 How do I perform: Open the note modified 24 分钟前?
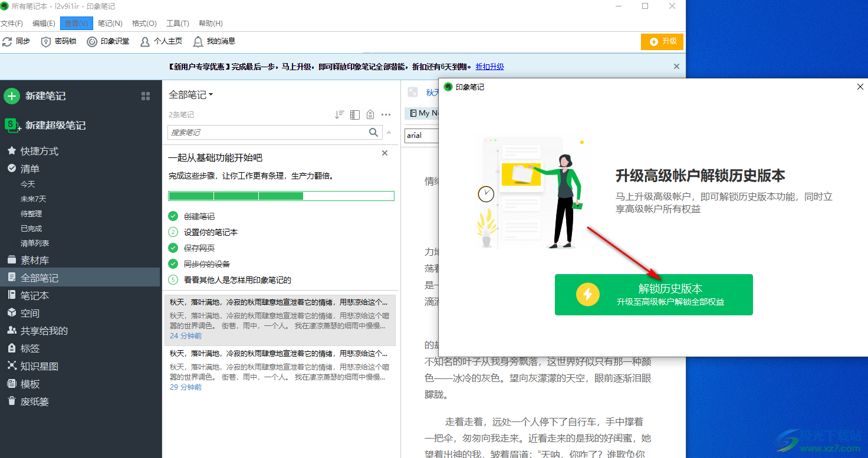[280, 319]
